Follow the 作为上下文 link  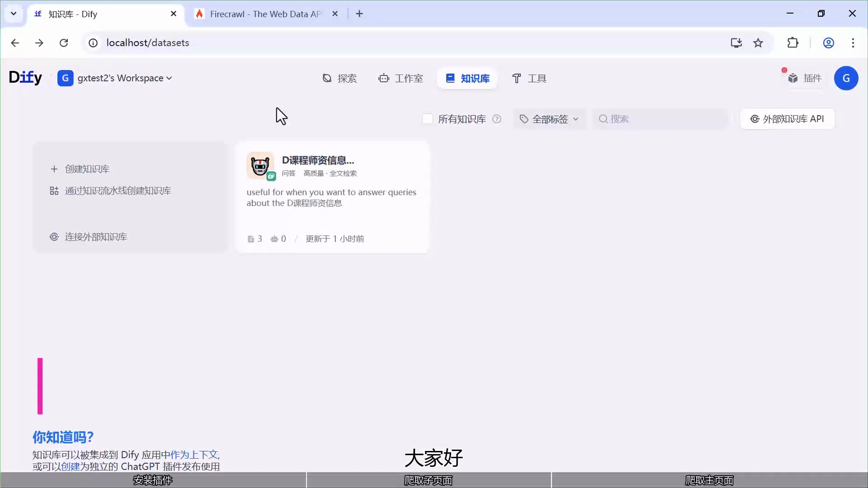click(x=194, y=455)
